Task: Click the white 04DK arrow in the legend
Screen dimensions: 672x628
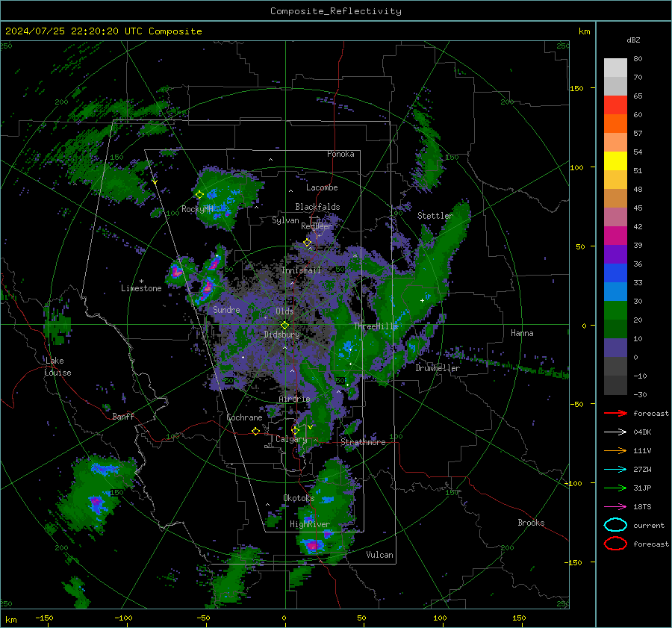Action: (615, 432)
